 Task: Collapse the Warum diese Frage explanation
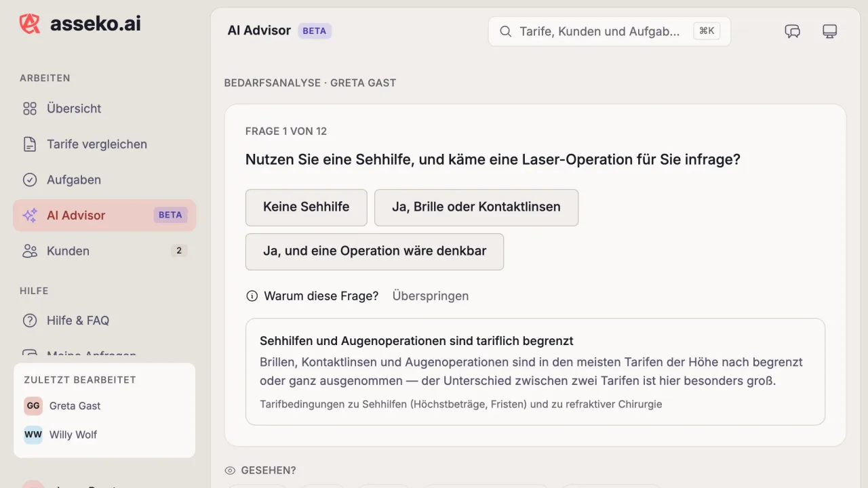[312, 296]
